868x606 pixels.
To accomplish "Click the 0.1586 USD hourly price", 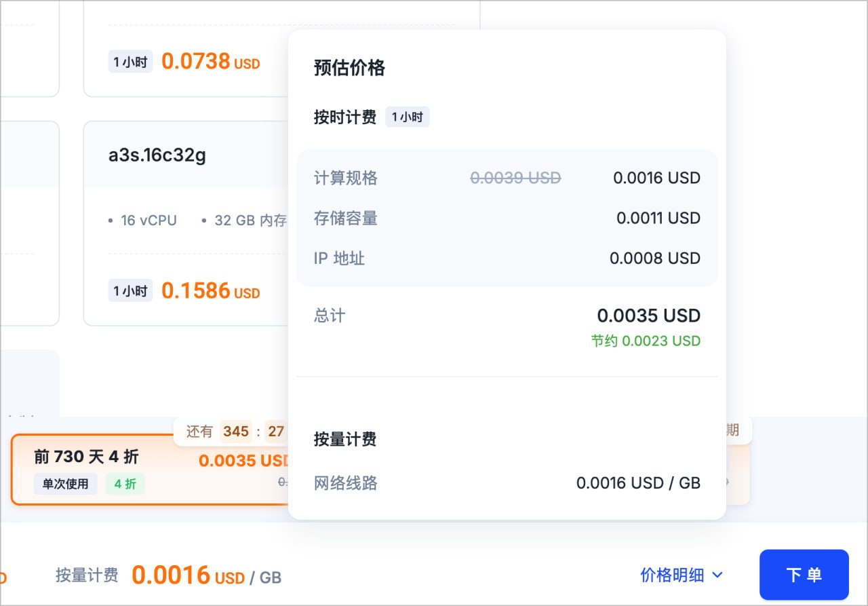I will coord(211,291).
